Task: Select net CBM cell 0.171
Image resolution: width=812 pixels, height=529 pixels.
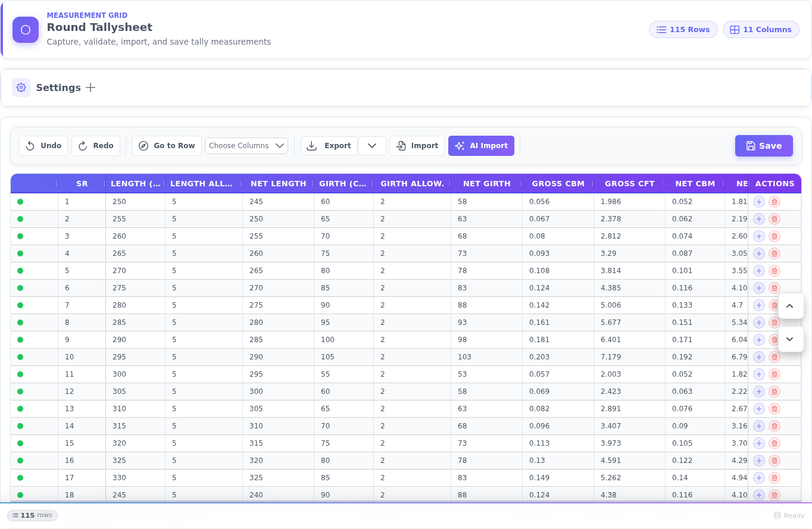Action: (x=695, y=340)
